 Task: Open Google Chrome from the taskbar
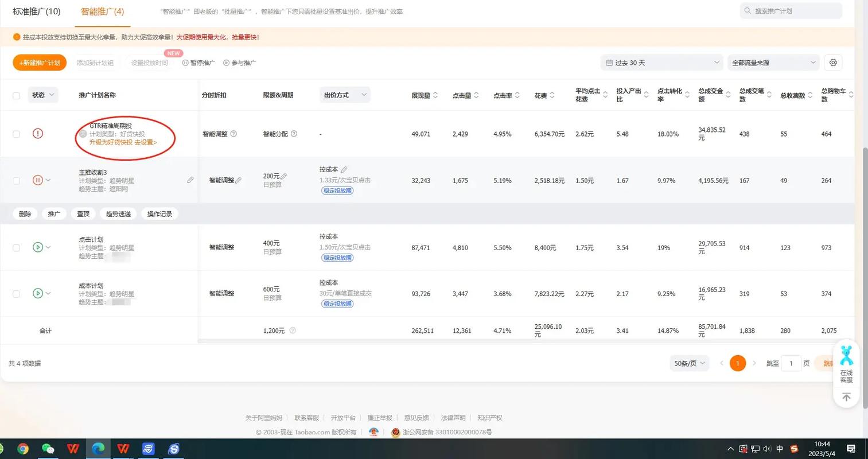click(23, 449)
